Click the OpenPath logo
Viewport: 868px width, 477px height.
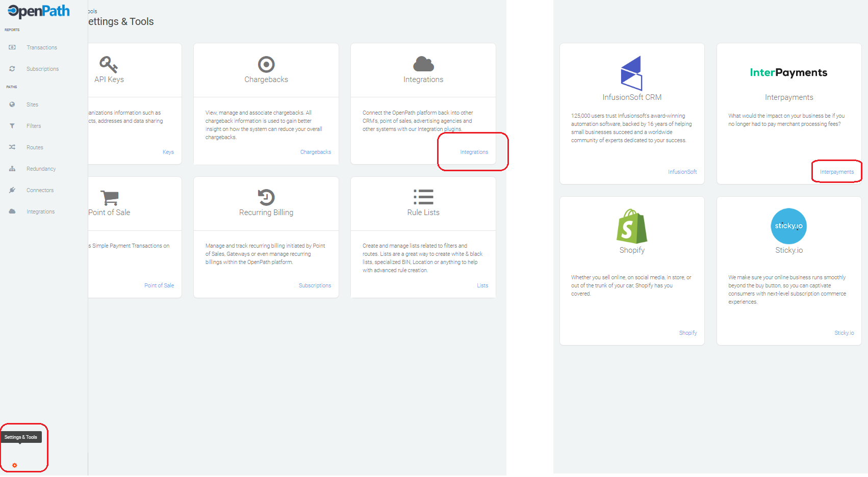(x=38, y=11)
